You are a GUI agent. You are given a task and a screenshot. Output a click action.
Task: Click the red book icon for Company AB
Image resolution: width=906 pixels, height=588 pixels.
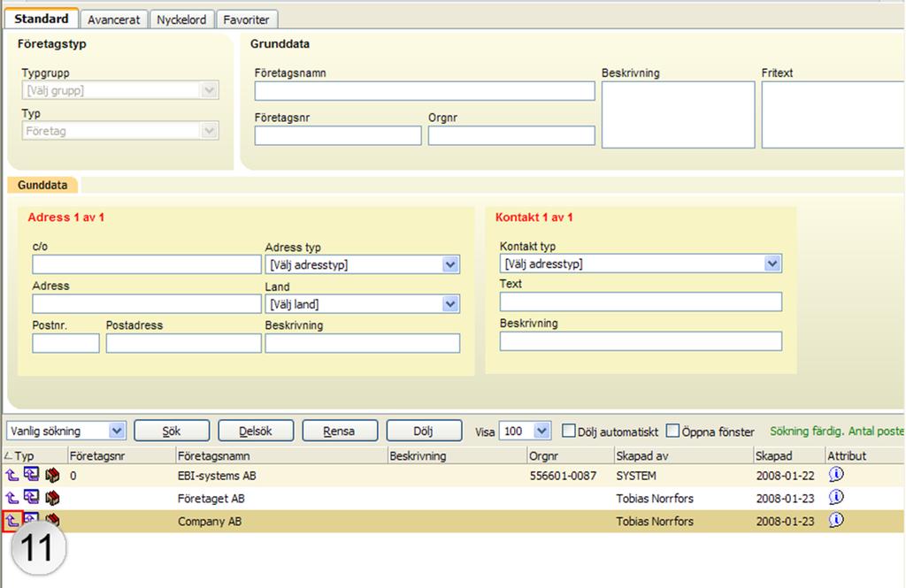tap(52, 519)
